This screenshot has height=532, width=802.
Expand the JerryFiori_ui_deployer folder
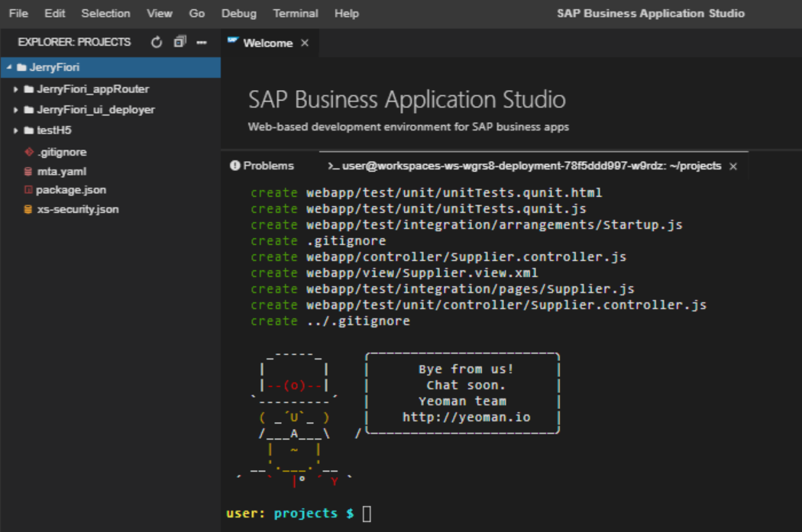coord(16,109)
